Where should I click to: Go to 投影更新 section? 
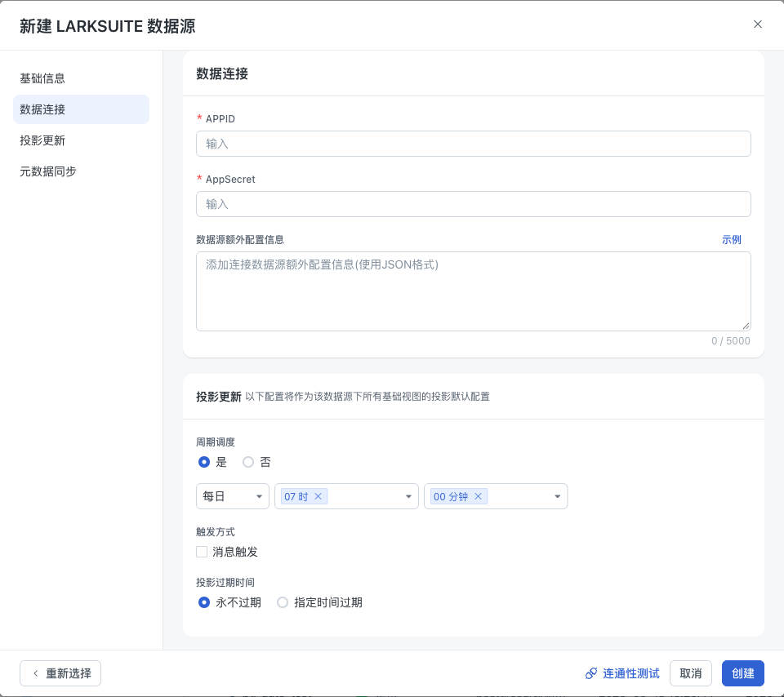[81, 140]
